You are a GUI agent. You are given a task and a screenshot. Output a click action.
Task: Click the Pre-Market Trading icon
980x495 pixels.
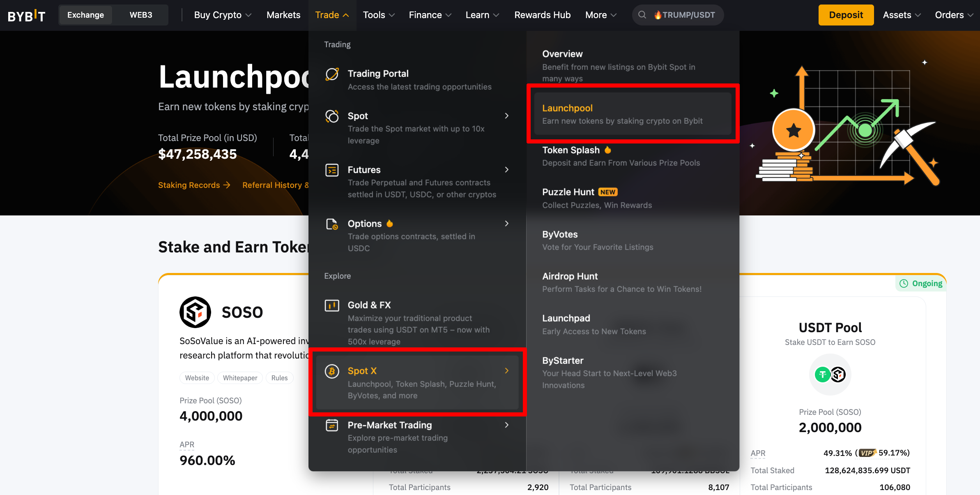tap(332, 426)
